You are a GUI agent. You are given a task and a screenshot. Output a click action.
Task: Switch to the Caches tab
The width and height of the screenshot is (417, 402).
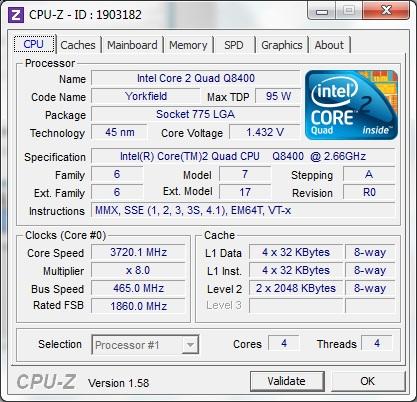(78, 45)
